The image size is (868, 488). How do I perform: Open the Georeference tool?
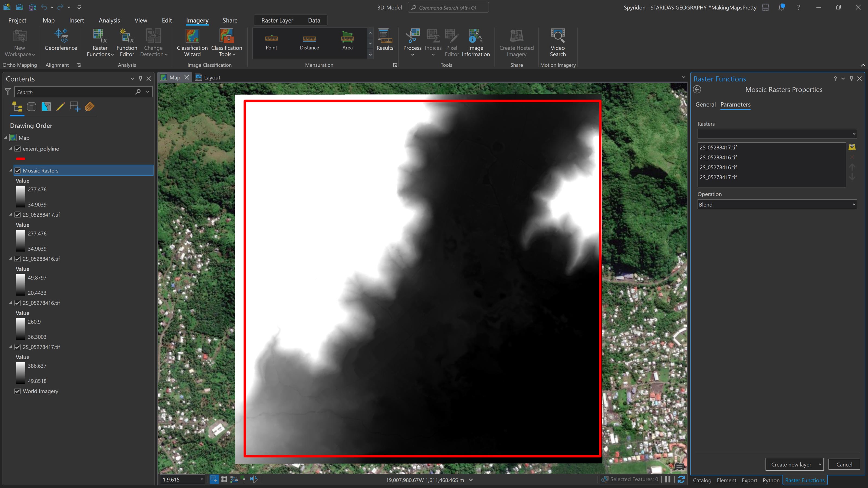[x=61, y=40]
